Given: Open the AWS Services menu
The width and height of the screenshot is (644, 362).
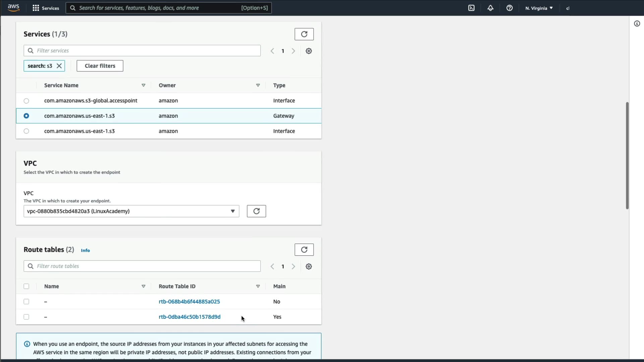Looking at the screenshot, I should [46, 8].
